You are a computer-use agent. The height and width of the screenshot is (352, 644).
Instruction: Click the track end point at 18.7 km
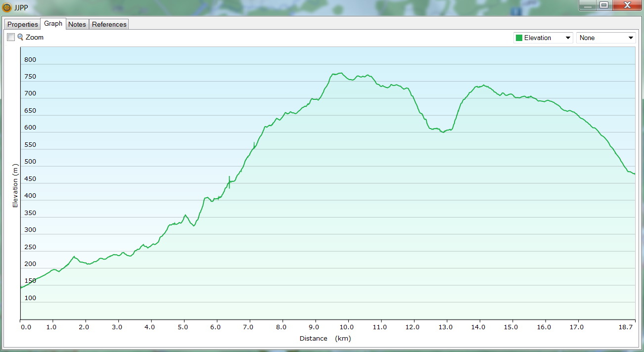[634, 174]
